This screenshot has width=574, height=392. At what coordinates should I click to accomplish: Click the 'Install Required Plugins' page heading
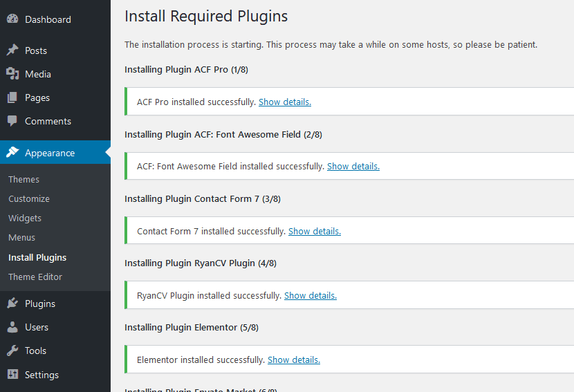(x=206, y=17)
